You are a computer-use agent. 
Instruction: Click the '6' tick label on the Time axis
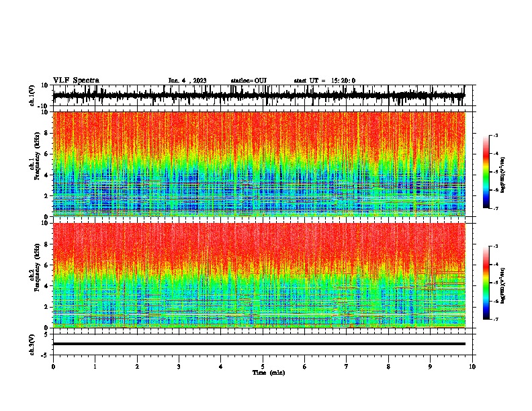click(x=305, y=367)
